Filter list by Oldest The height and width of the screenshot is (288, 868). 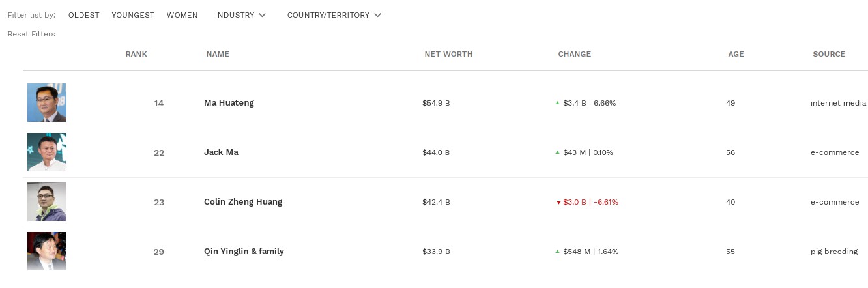tap(84, 15)
